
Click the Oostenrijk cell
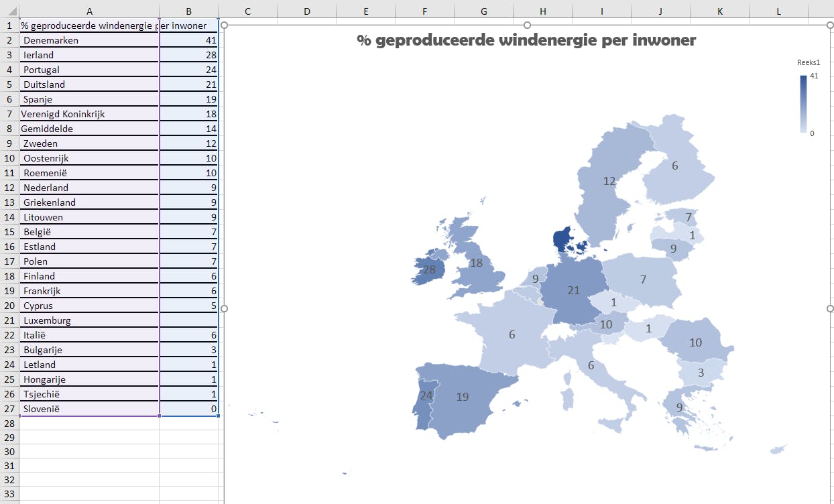[x=90, y=158]
